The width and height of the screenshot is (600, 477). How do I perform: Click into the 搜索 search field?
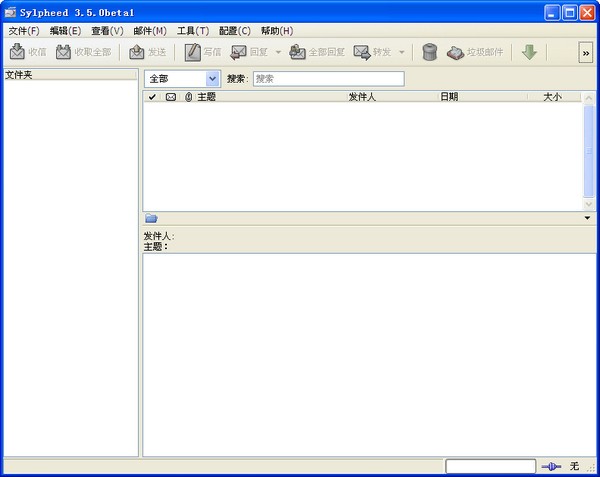[x=329, y=79]
